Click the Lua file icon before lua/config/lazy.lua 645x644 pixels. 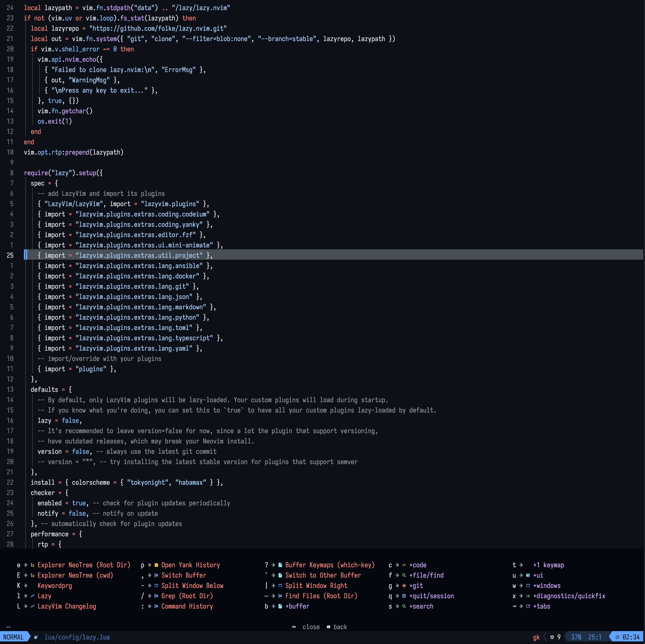36,637
